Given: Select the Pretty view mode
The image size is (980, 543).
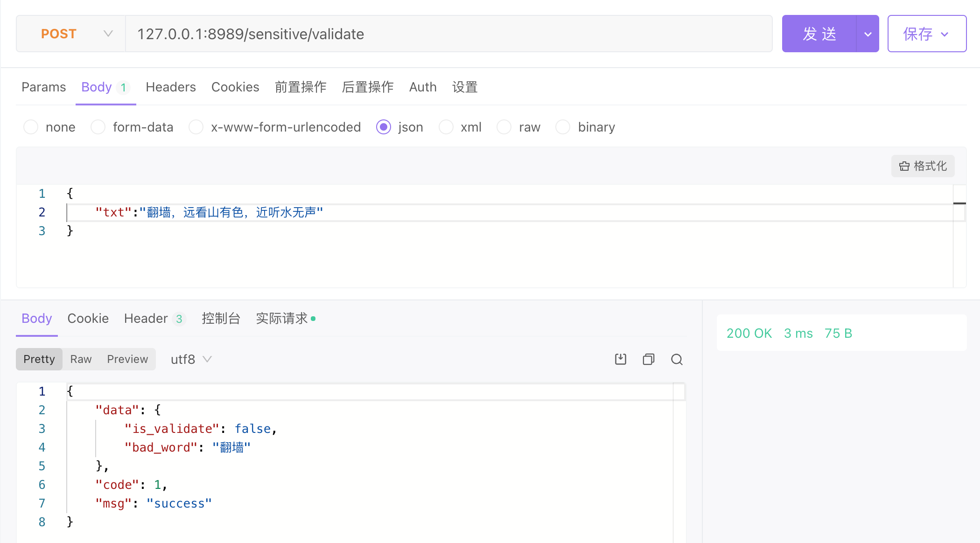Looking at the screenshot, I should pos(39,359).
